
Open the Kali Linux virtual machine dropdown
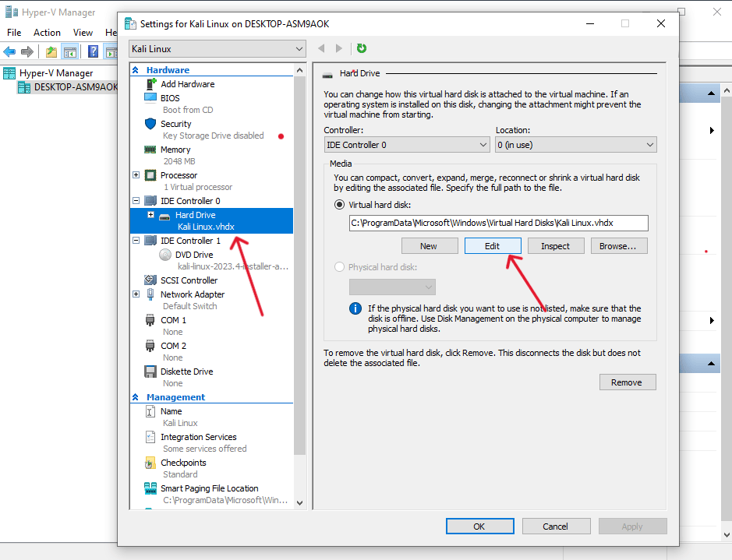tap(217, 49)
